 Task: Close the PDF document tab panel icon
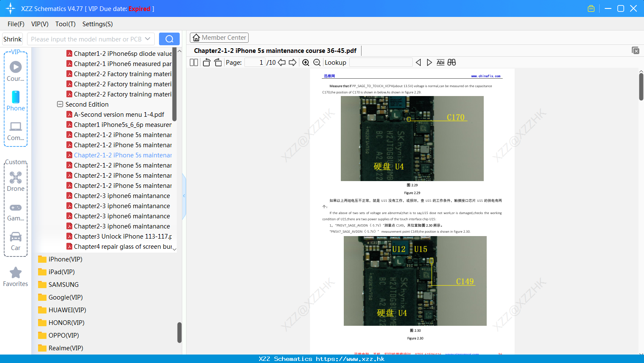(x=636, y=50)
